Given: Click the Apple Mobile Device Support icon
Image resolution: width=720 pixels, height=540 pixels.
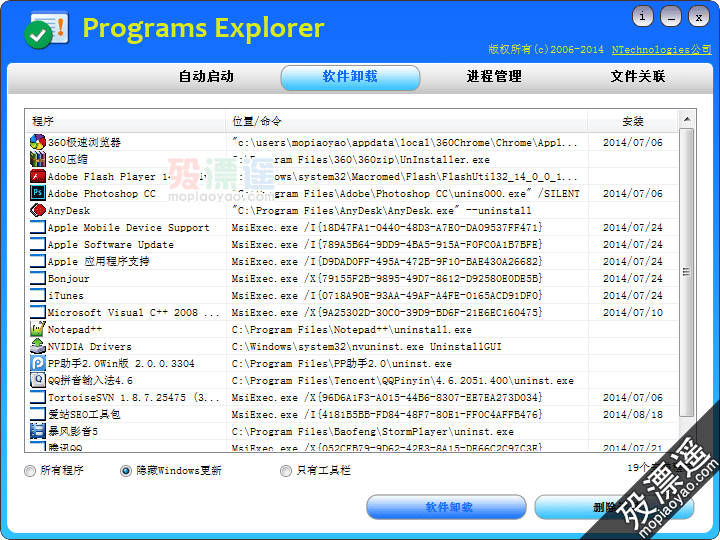Looking at the screenshot, I should coord(38,227).
